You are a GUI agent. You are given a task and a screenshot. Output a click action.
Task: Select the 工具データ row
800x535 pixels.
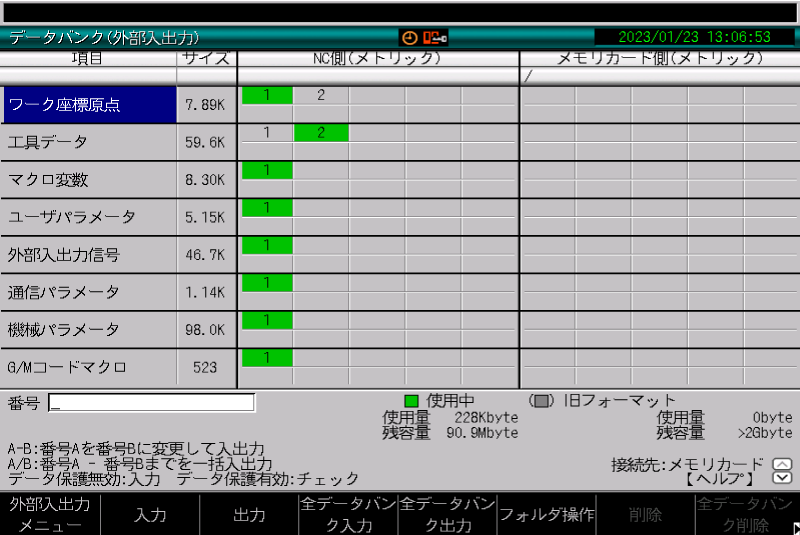(89, 142)
